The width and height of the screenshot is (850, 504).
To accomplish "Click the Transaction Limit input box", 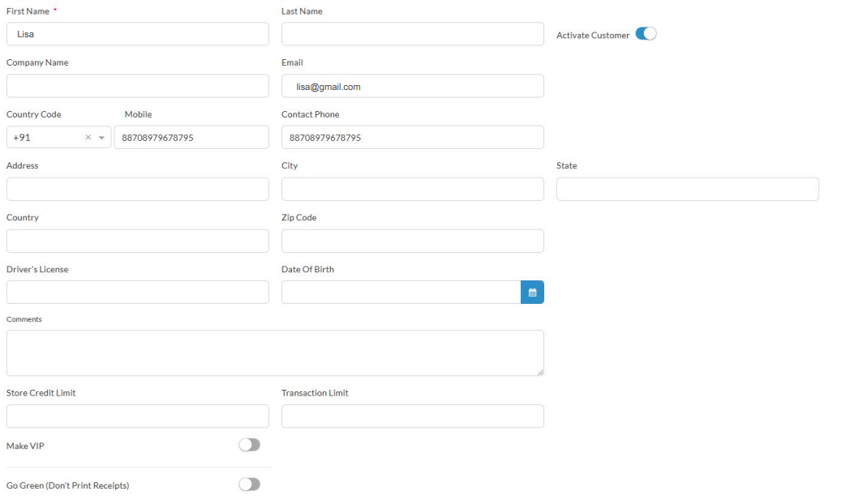I will [x=412, y=416].
